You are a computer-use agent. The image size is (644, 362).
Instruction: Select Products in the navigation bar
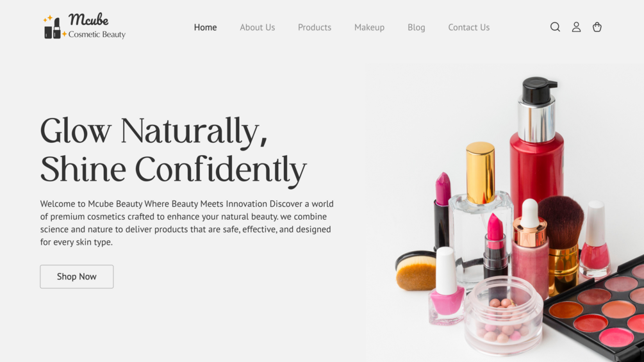pos(315,28)
